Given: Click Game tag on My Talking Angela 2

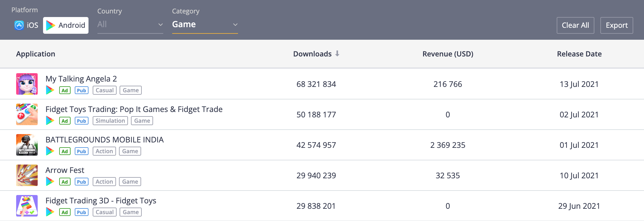Looking at the screenshot, I should tap(131, 90).
